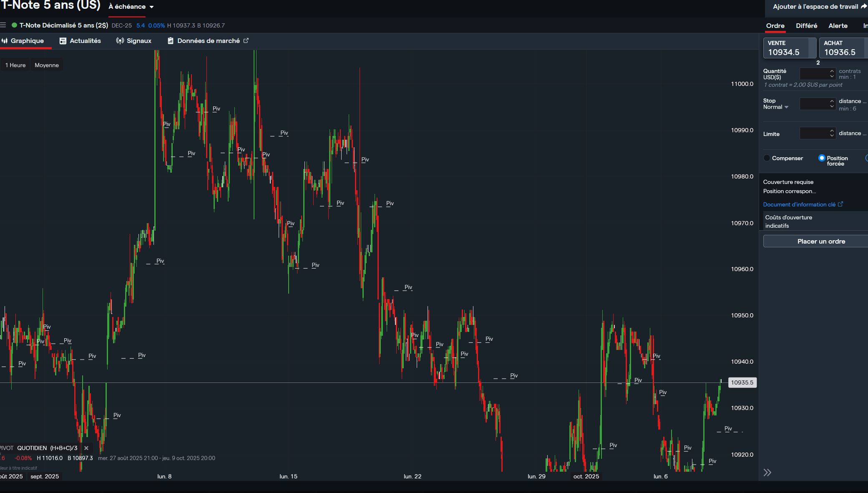This screenshot has height=493, width=868.
Task: Open the Signaux signals tab
Action: (133, 41)
